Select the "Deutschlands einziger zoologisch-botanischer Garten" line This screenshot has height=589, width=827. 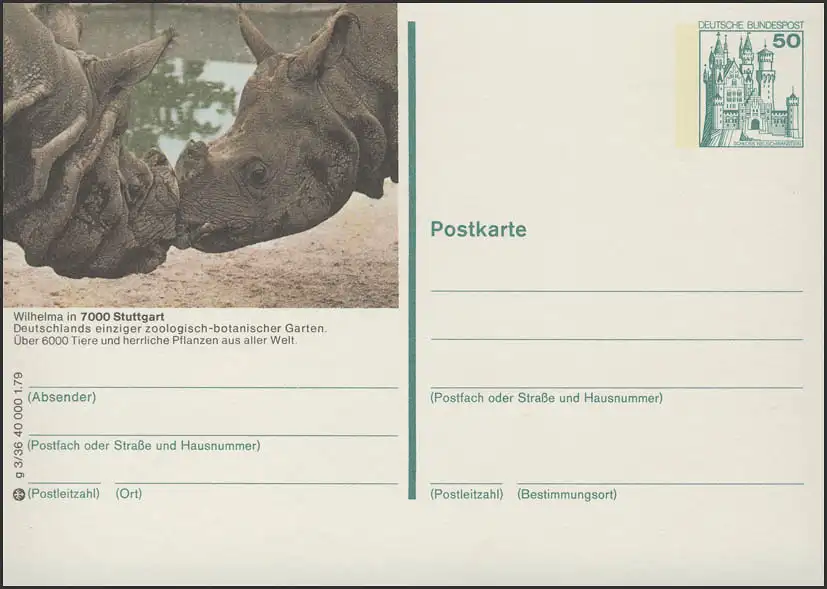[x=170, y=328]
